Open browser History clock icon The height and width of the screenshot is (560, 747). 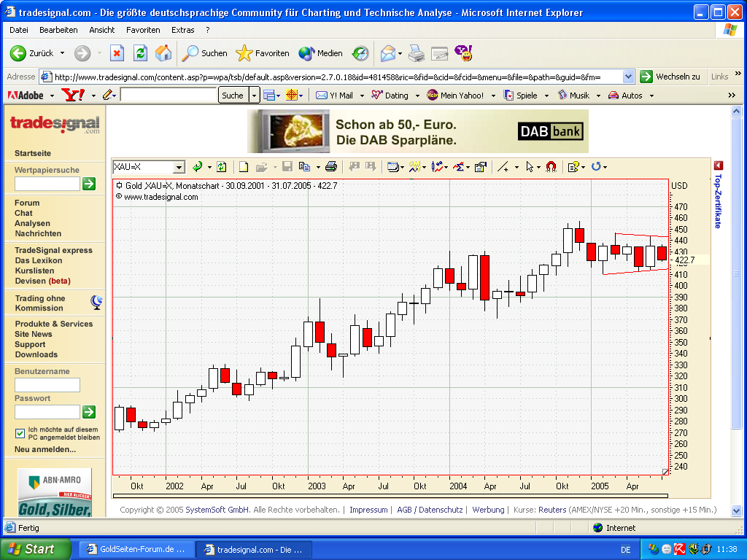point(360,53)
